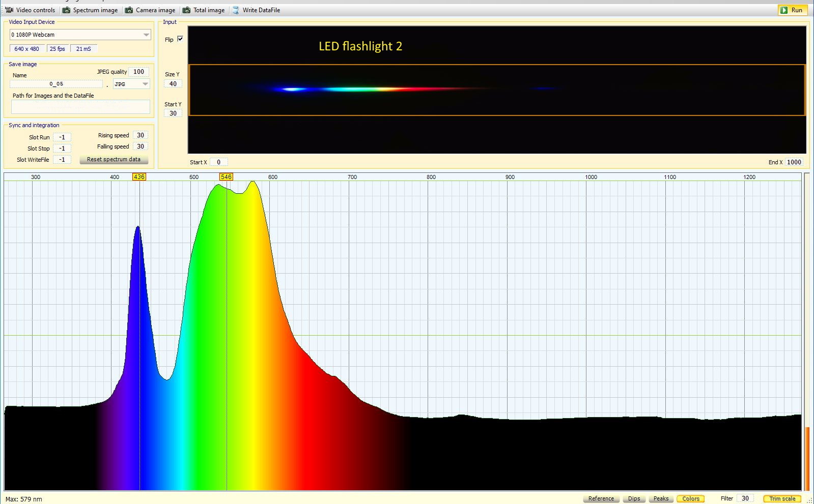Click the Camera image menu label

click(155, 10)
